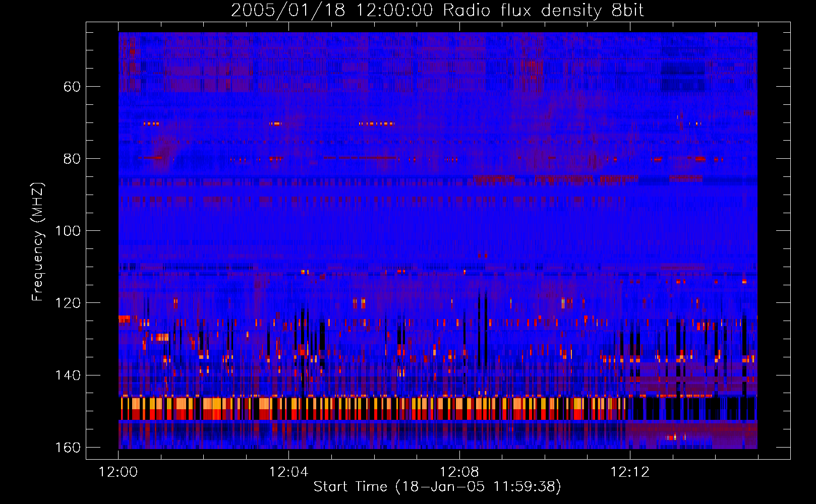
Task: Click the 140 frequency tick label
Action: [x=68, y=375]
